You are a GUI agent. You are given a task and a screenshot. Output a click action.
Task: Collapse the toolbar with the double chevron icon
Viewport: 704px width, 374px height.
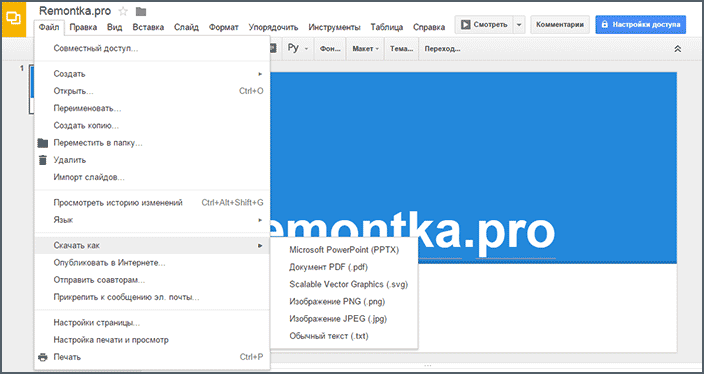(678, 49)
